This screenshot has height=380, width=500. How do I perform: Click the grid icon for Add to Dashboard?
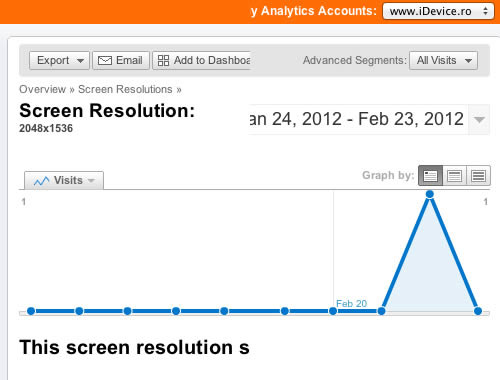pyautogui.click(x=163, y=60)
